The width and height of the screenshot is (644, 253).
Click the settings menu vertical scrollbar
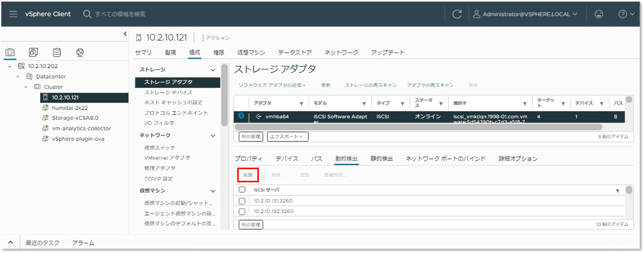[x=224, y=95]
